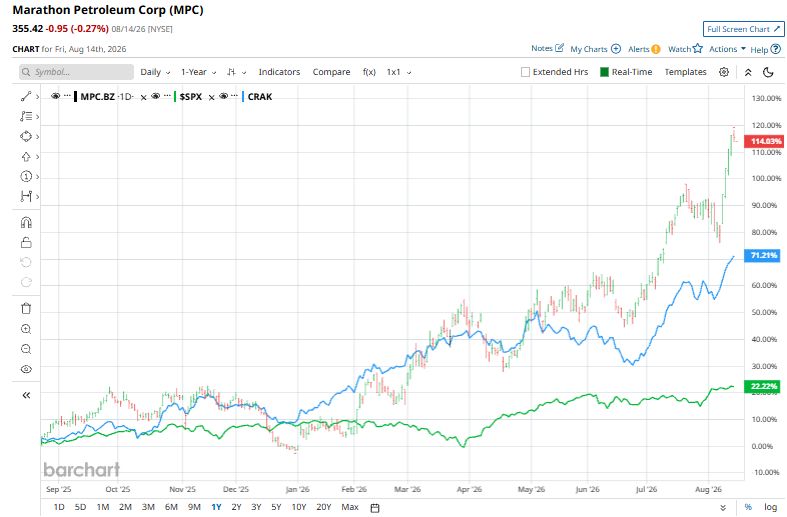
Task: Click the blue 71.21% CRAK label
Action: [763, 255]
